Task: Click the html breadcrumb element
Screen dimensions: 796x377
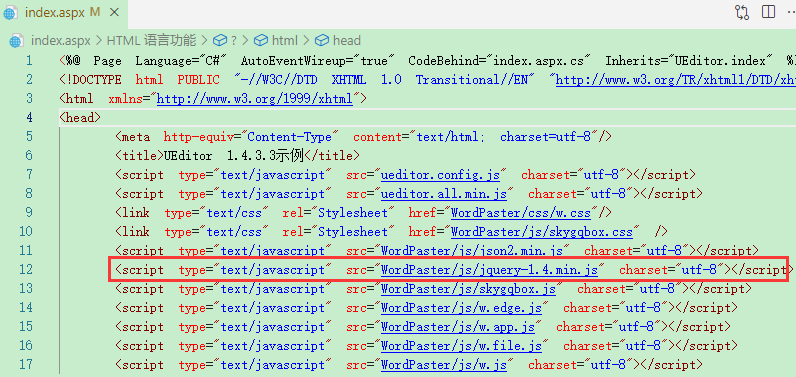Action: coord(285,41)
